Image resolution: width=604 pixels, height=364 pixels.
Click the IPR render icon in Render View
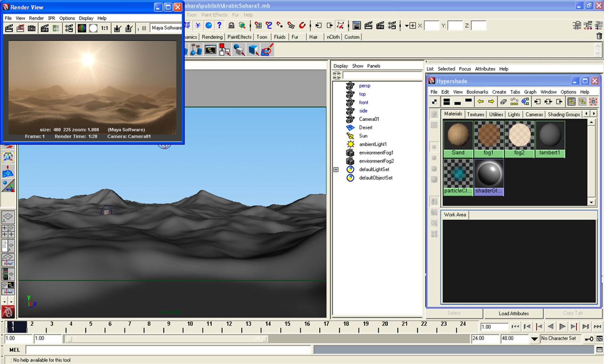[x=45, y=28]
